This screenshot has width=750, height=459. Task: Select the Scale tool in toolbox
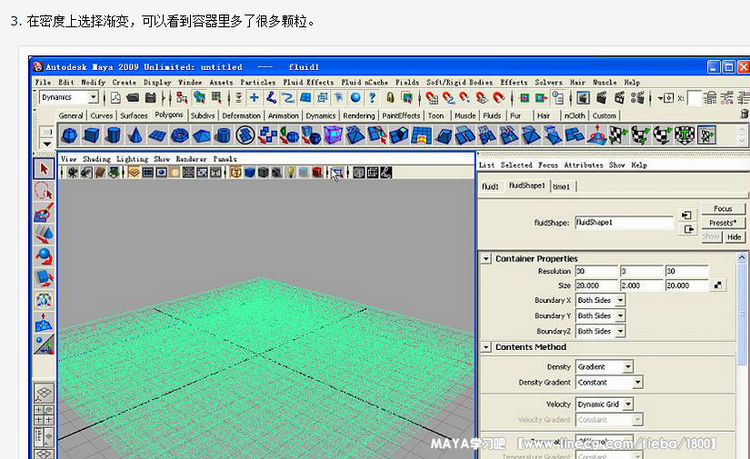[44, 278]
